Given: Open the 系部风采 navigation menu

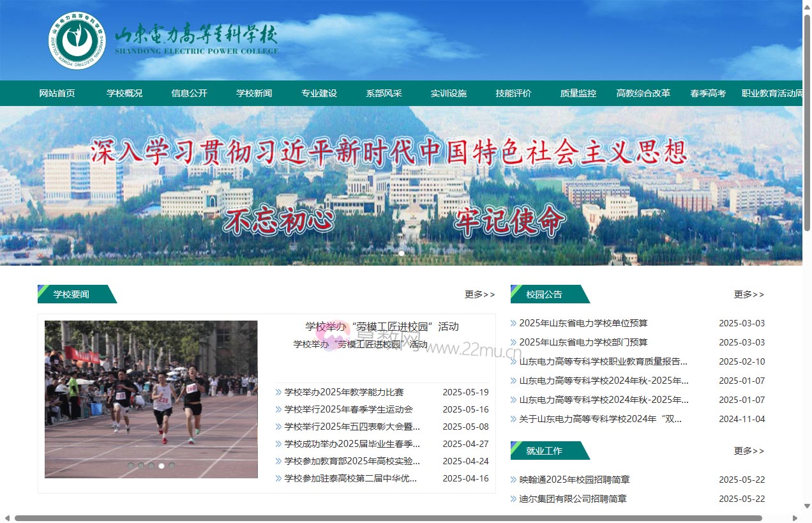Looking at the screenshot, I should coord(384,93).
